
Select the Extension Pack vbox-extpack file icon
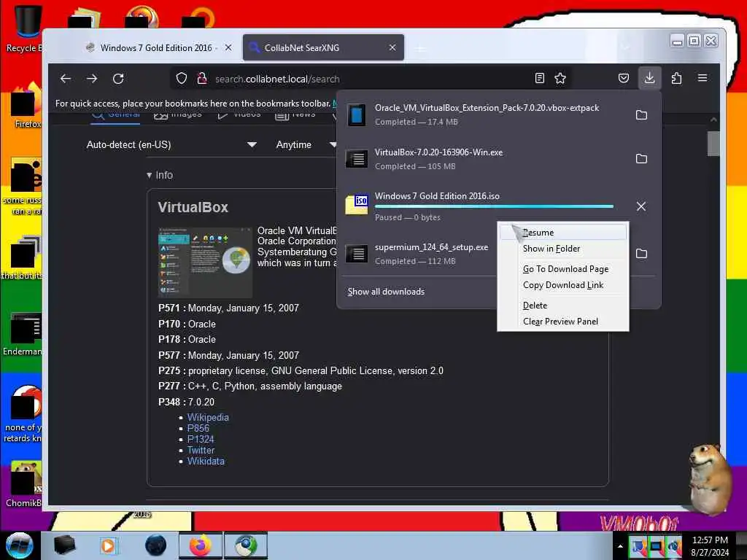[356, 114]
